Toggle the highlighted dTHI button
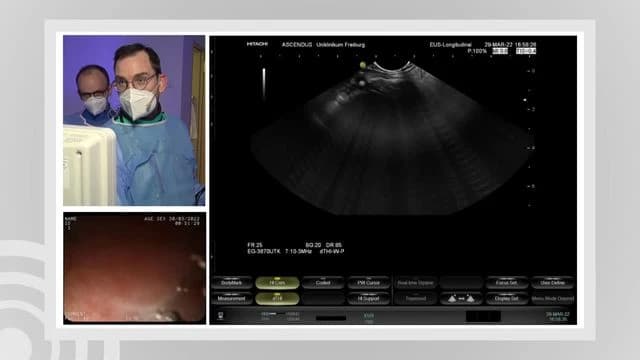640x360 pixels. point(277,298)
